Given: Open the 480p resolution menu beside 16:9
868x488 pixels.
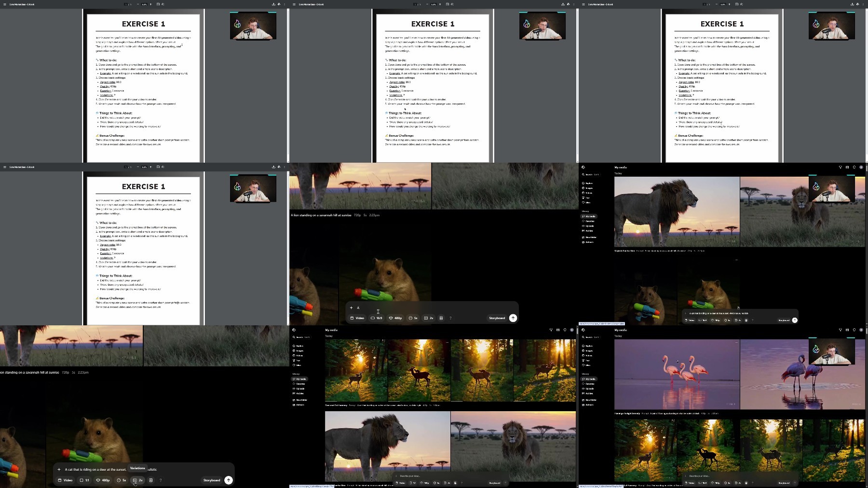Looking at the screenshot, I should click(395, 318).
